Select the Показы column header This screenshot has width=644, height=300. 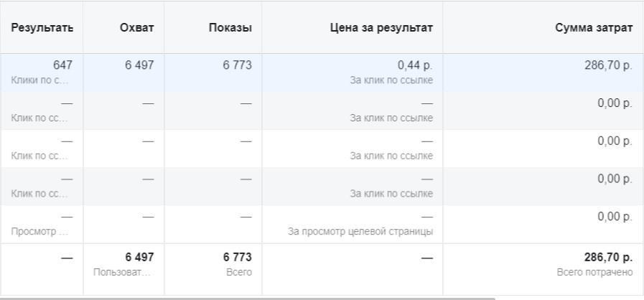[230, 28]
